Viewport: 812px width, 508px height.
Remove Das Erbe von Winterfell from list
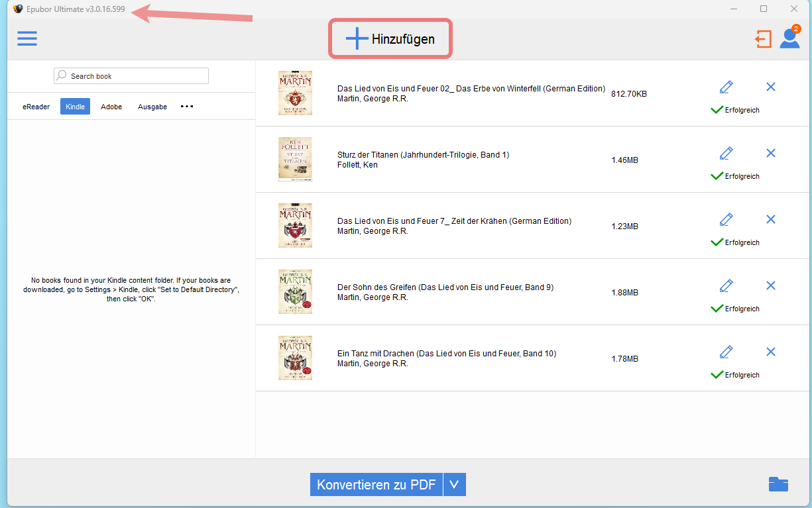(771, 87)
